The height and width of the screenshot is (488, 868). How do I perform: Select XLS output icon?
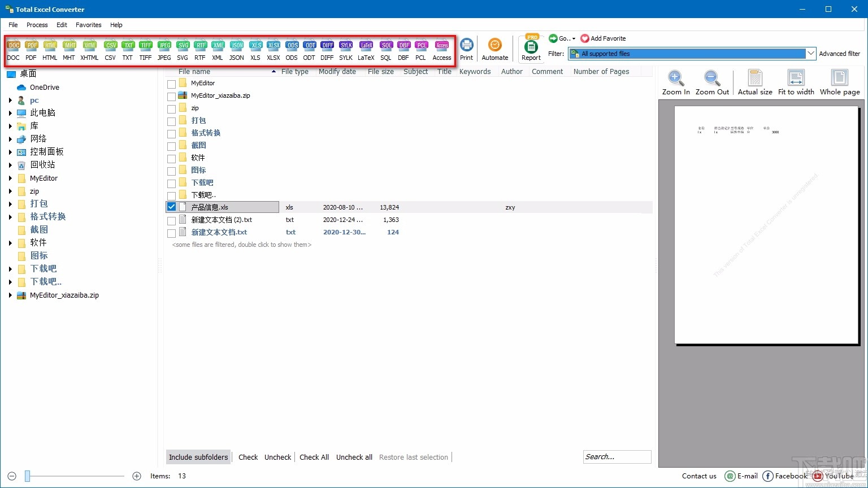(255, 50)
